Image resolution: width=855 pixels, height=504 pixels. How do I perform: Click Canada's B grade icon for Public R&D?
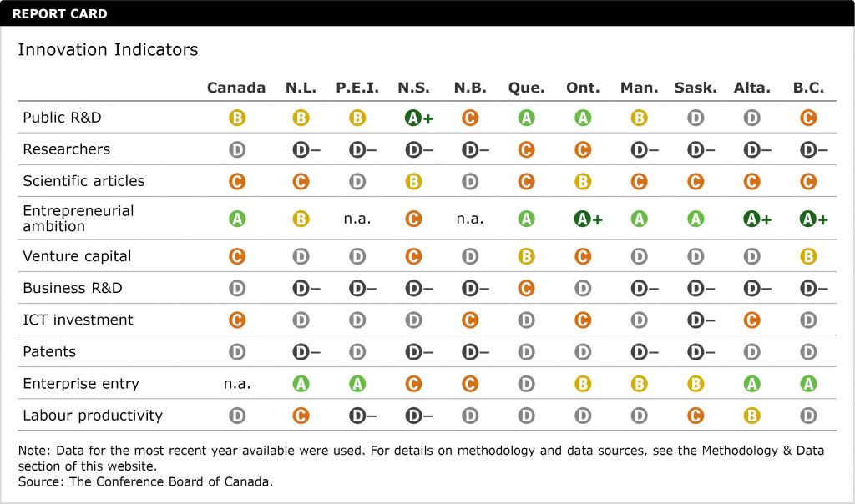click(x=237, y=118)
